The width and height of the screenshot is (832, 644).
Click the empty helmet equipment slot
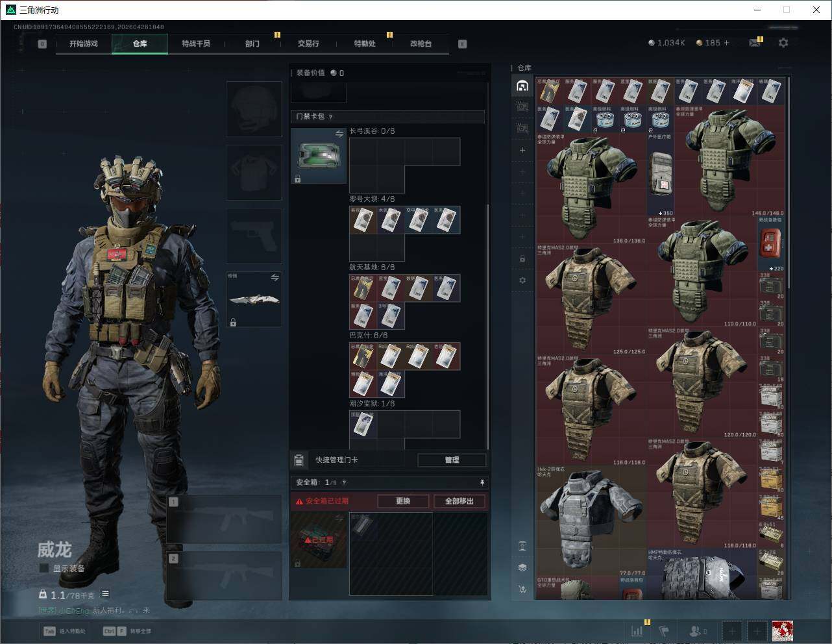coord(254,108)
